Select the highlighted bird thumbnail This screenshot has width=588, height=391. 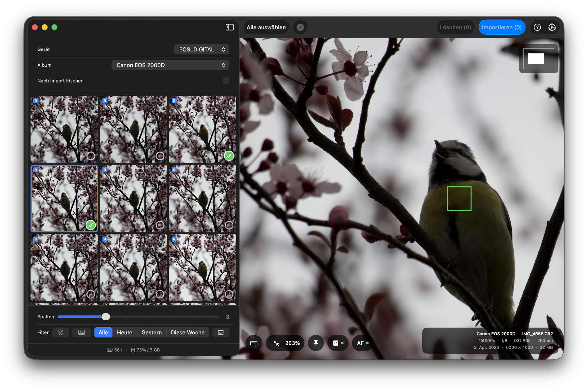64,198
